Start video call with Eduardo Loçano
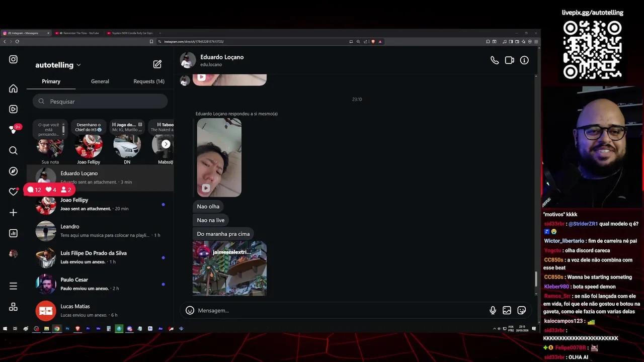Screen dimensions: 644x362 point(510,60)
